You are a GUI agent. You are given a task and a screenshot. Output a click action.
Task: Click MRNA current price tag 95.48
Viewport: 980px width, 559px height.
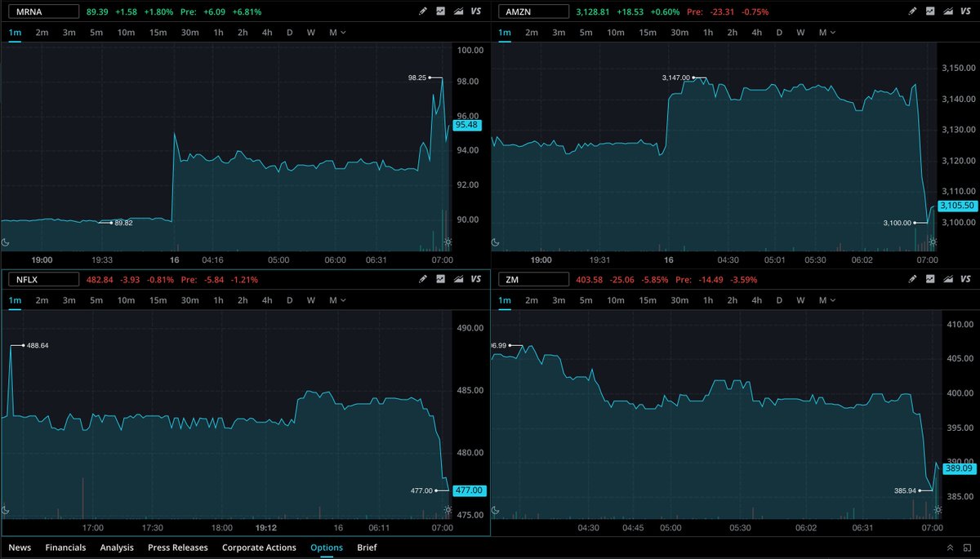click(x=469, y=126)
